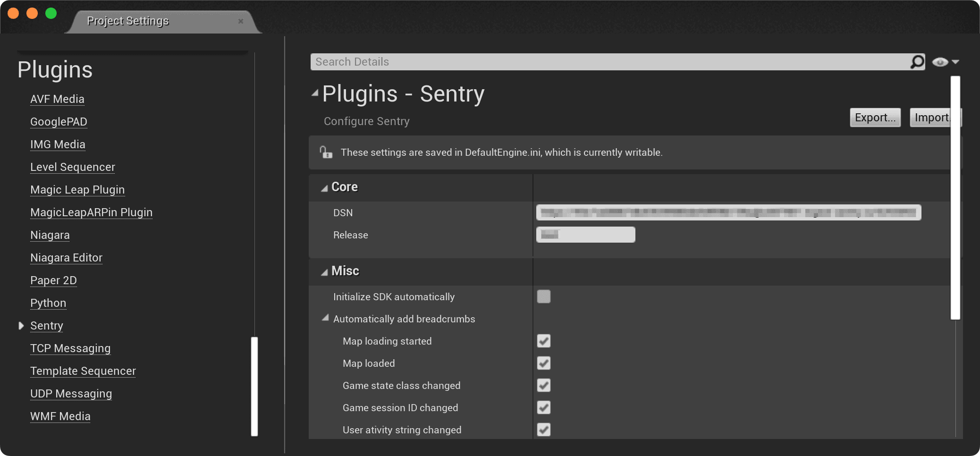Viewport: 980px width, 456px height.
Task: Select the Project Settings tab
Action: (127, 21)
